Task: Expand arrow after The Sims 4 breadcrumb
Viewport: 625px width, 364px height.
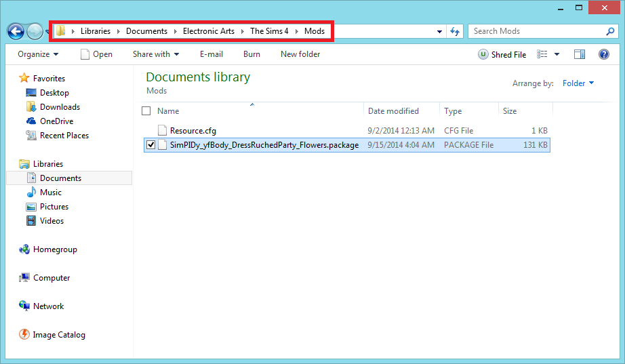Action: (296, 31)
